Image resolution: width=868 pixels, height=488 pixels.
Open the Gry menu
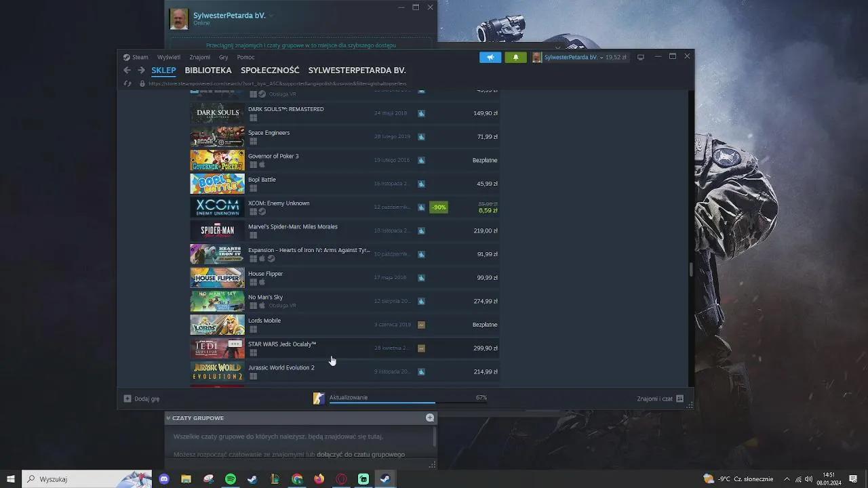click(223, 58)
